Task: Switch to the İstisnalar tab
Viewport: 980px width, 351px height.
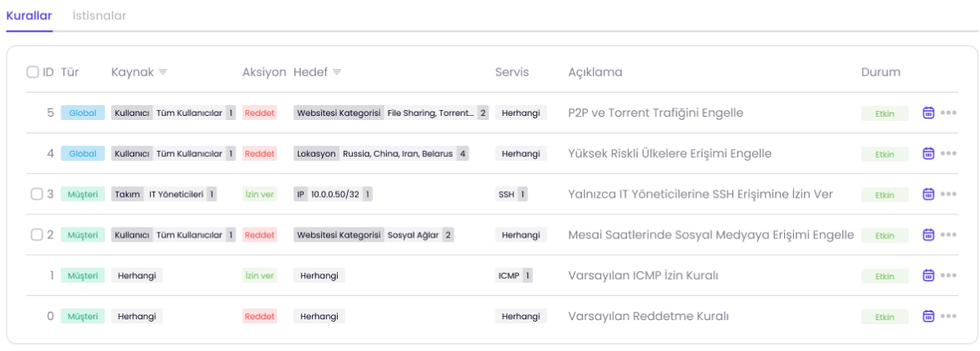Action: (x=99, y=16)
